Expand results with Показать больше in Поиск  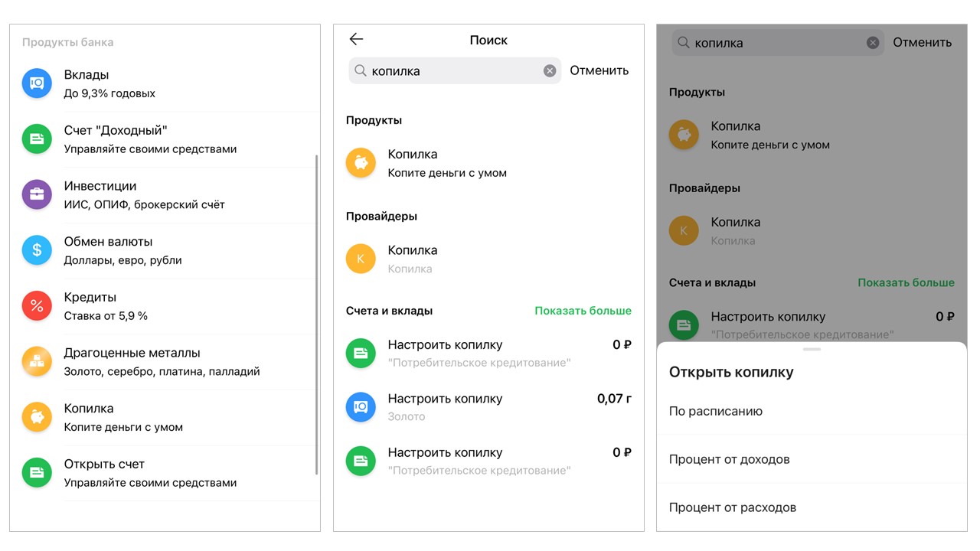tap(583, 311)
